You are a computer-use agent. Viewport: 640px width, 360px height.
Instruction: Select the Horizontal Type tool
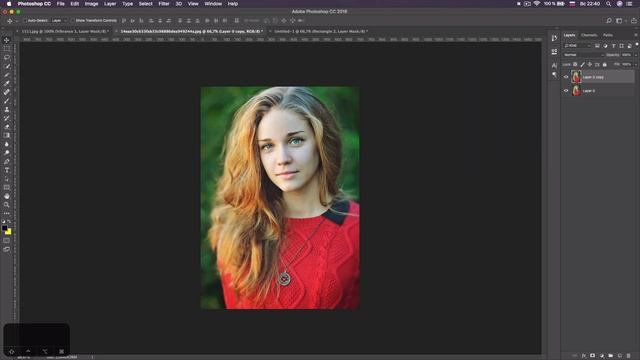click(7, 170)
